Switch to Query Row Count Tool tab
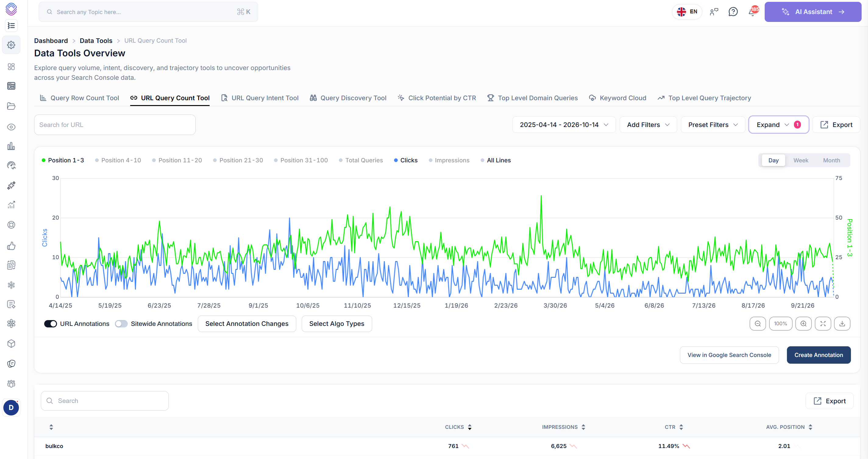Image resolution: width=868 pixels, height=459 pixels. click(79, 98)
